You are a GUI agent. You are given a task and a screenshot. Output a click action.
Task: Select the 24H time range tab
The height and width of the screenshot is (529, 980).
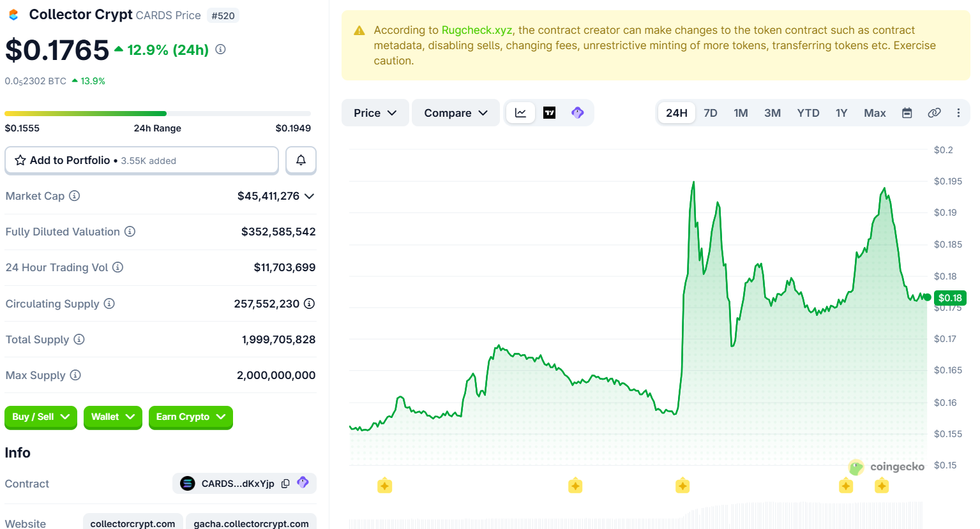677,113
